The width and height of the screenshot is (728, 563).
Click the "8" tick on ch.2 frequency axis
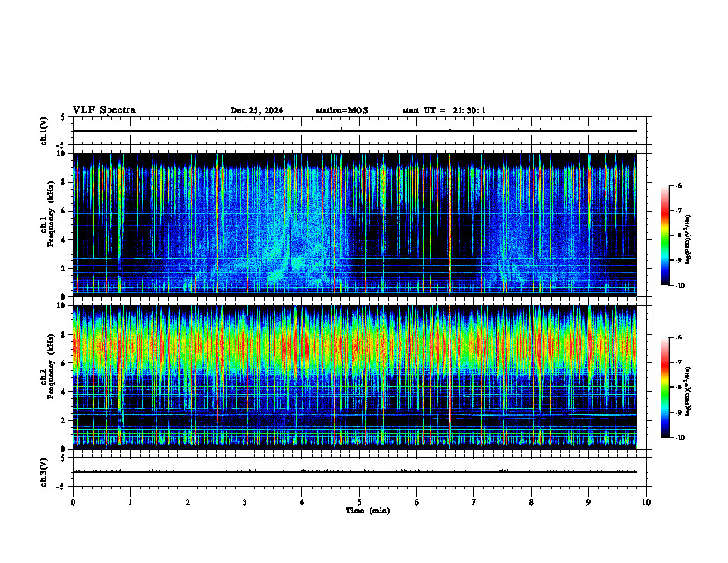pos(64,335)
